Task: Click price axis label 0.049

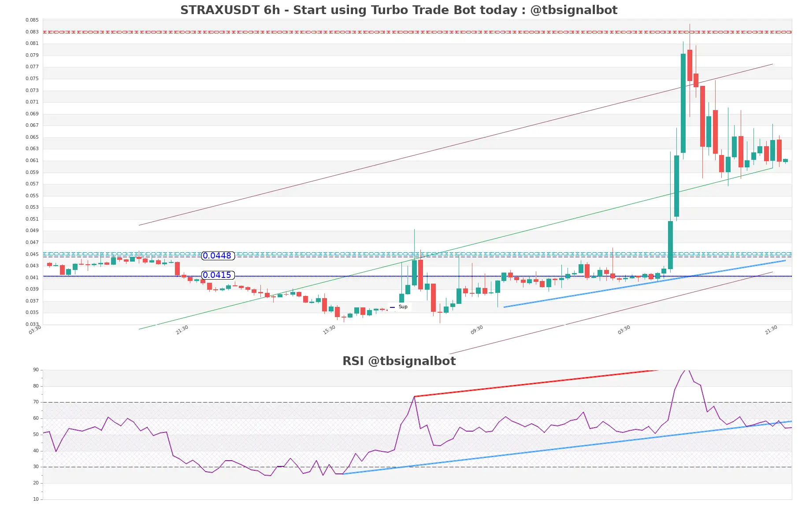Action: [32, 231]
